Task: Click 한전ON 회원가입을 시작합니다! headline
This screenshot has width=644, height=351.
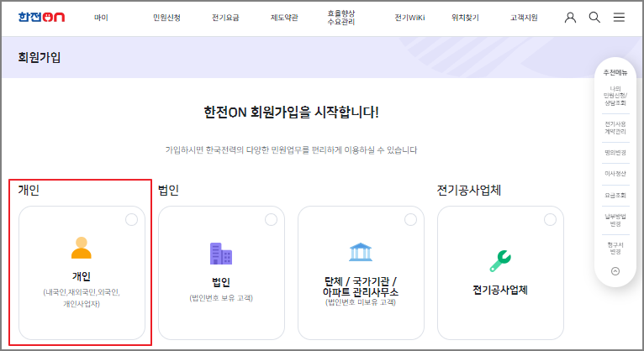Action: click(x=291, y=113)
